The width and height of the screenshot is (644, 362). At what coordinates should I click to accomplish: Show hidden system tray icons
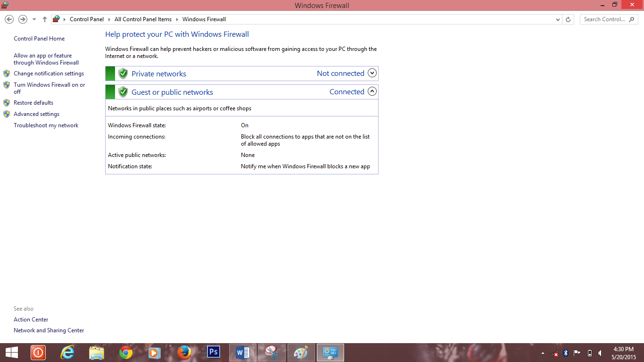point(542,353)
